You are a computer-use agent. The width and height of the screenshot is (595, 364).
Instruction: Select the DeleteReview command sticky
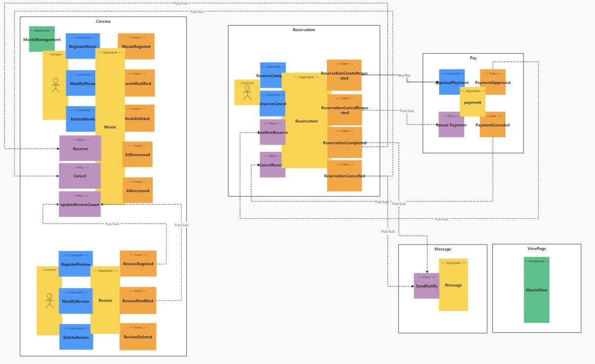[x=77, y=337]
